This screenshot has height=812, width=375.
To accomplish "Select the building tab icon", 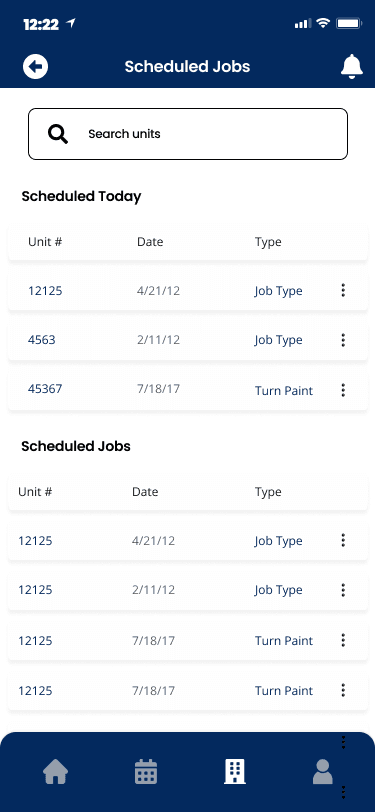I will (x=235, y=772).
